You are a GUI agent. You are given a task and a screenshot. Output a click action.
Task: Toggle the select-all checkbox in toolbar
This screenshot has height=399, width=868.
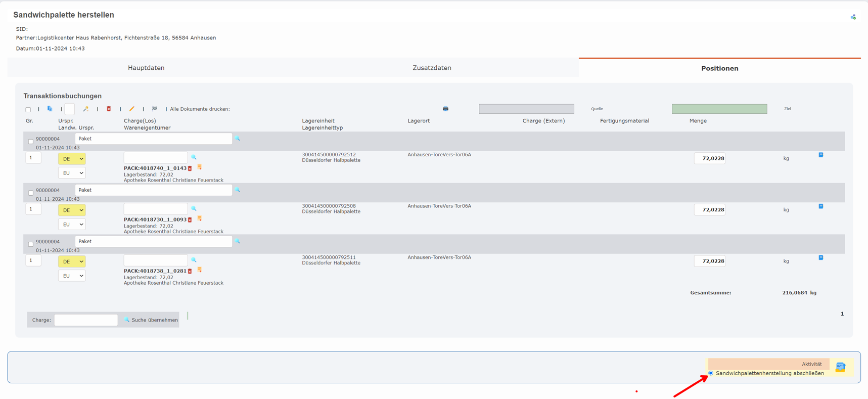pos(28,110)
